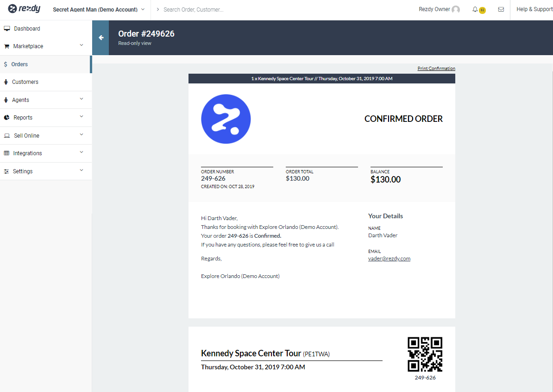Click the Rezdy logo in the header
This screenshot has width=553, height=392.
point(25,8)
